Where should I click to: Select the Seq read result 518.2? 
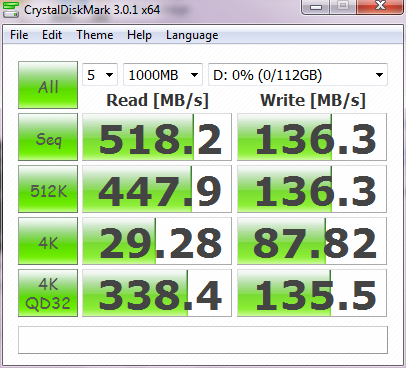click(157, 137)
